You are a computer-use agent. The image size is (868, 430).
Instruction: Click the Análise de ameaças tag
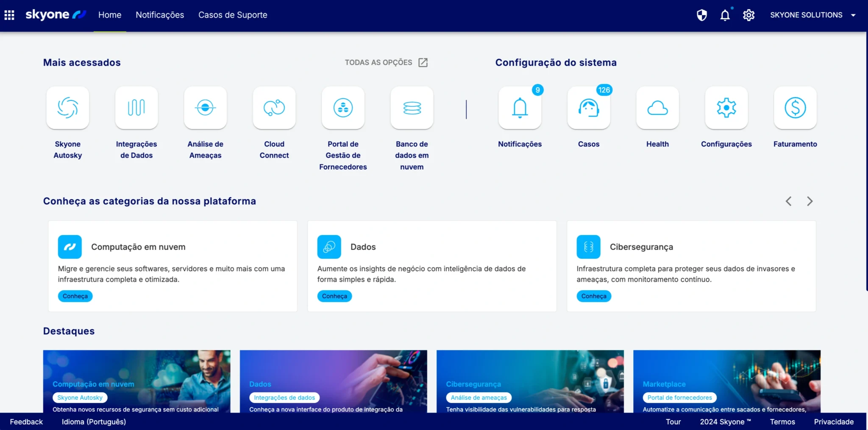click(479, 398)
